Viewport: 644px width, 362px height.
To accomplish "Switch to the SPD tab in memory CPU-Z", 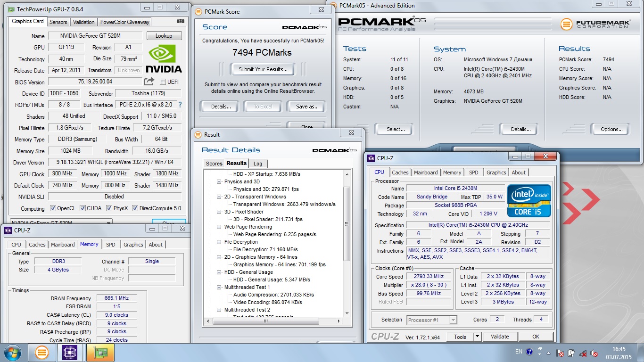I will pos(110,245).
